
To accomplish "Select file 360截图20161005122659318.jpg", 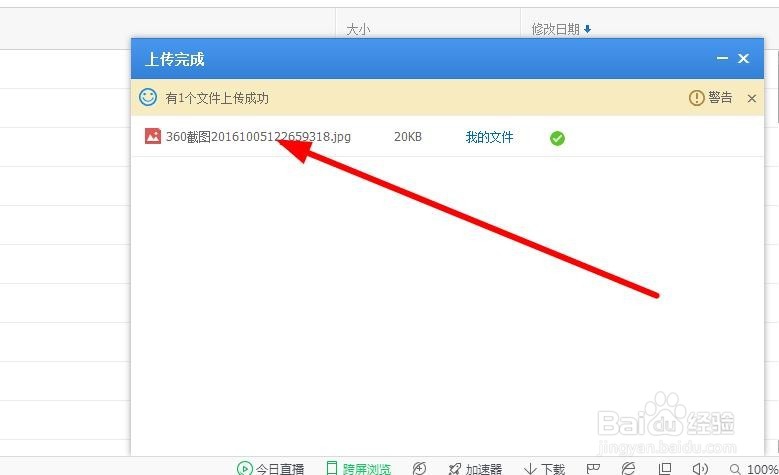I will [x=258, y=137].
